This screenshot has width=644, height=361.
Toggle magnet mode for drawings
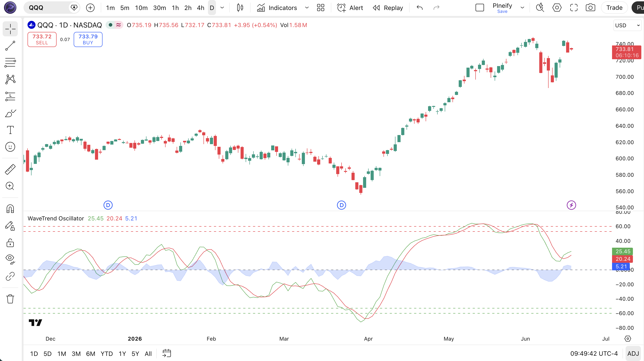[10, 209]
